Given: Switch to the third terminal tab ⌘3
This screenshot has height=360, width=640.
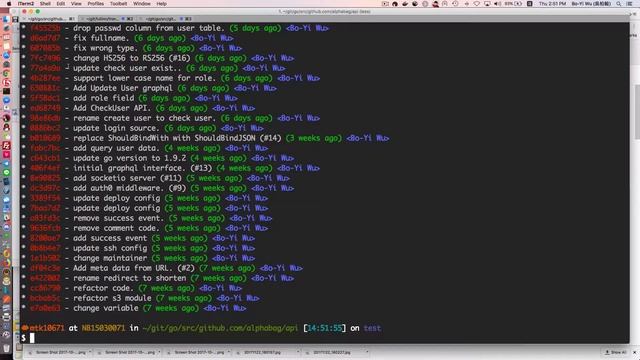Looking at the screenshot, I should 166,19.
